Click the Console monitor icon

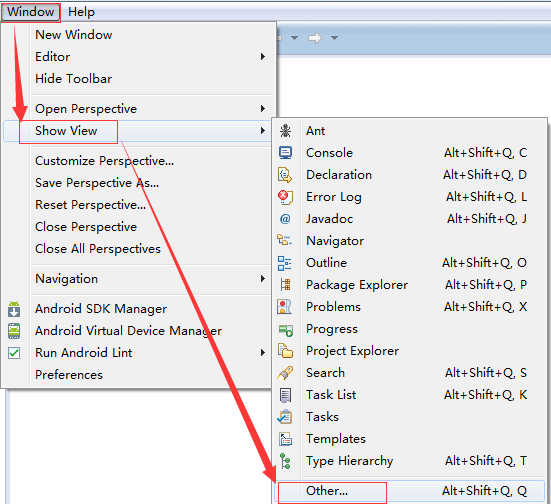click(x=285, y=153)
